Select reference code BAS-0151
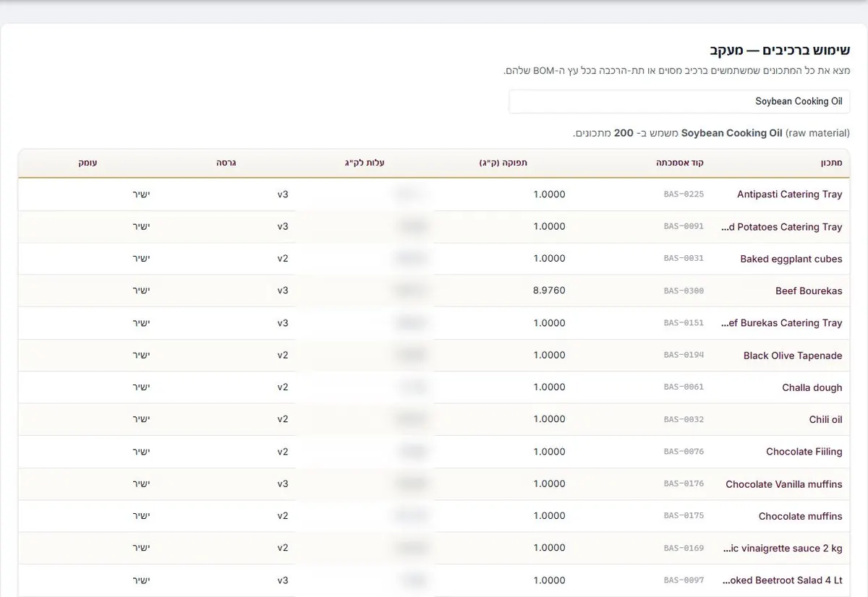This screenshot has width=868, height=597. point(684,322)
